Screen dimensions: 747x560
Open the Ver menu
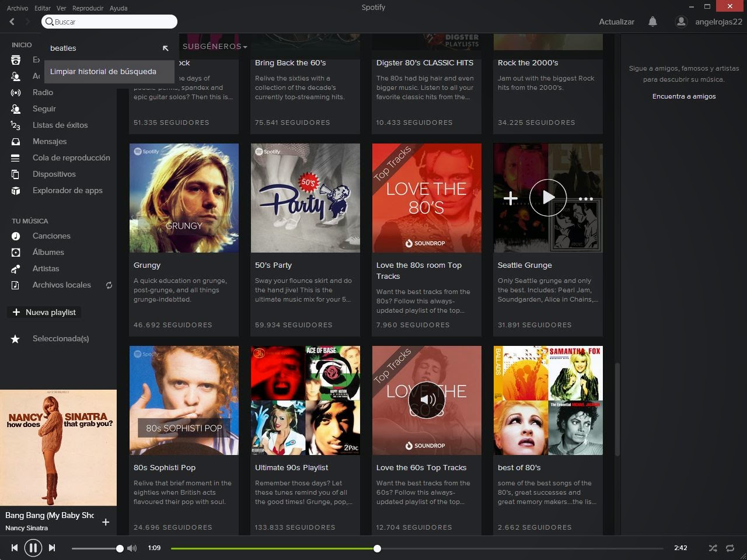tap(61, 8)
